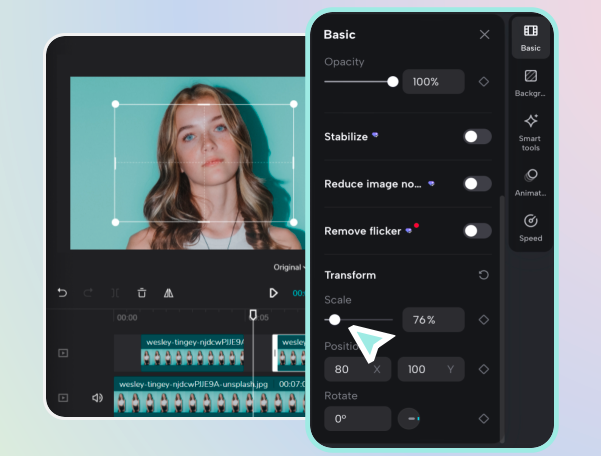Click the Scale slider handle
Viewport: 601px width, 456px height.
pos(335,320)
